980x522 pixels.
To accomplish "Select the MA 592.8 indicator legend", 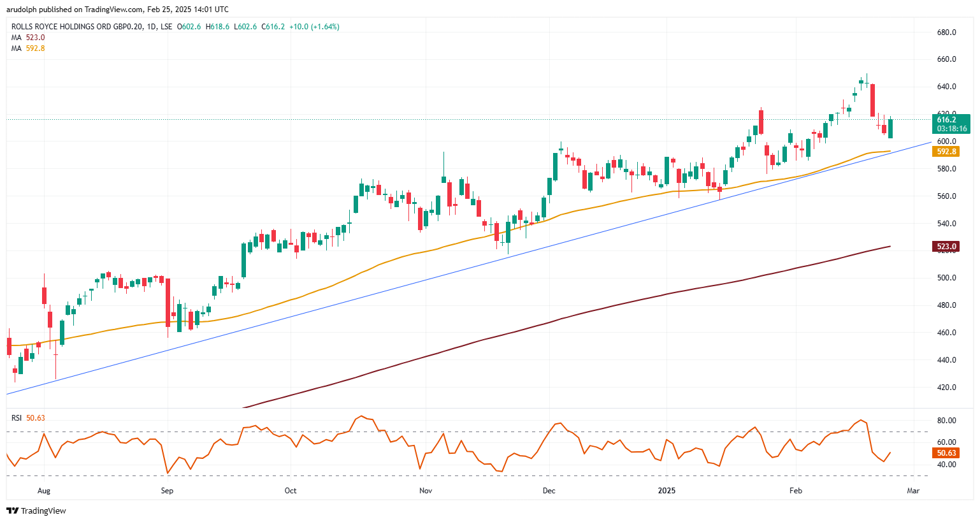I will point(28,48).
